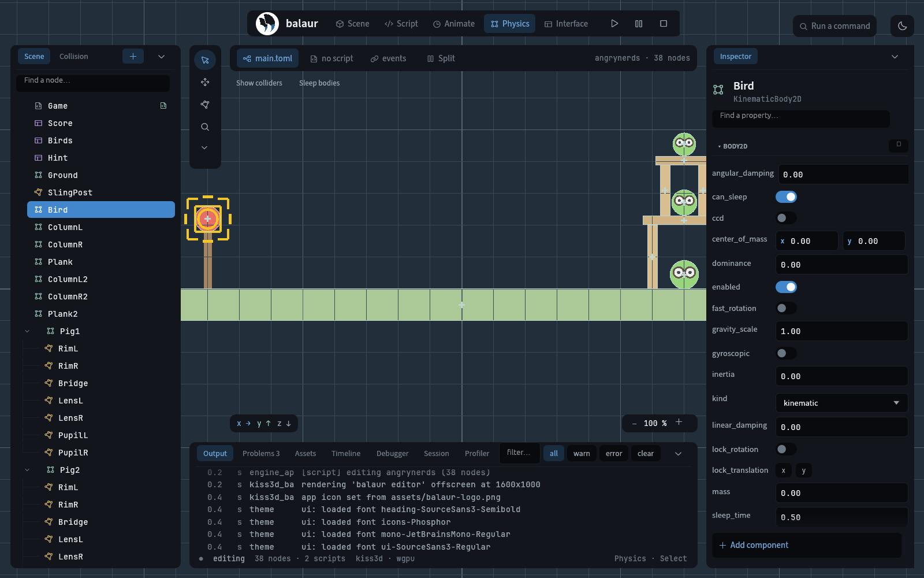Select the Ground node in tree

pos(101,175)
